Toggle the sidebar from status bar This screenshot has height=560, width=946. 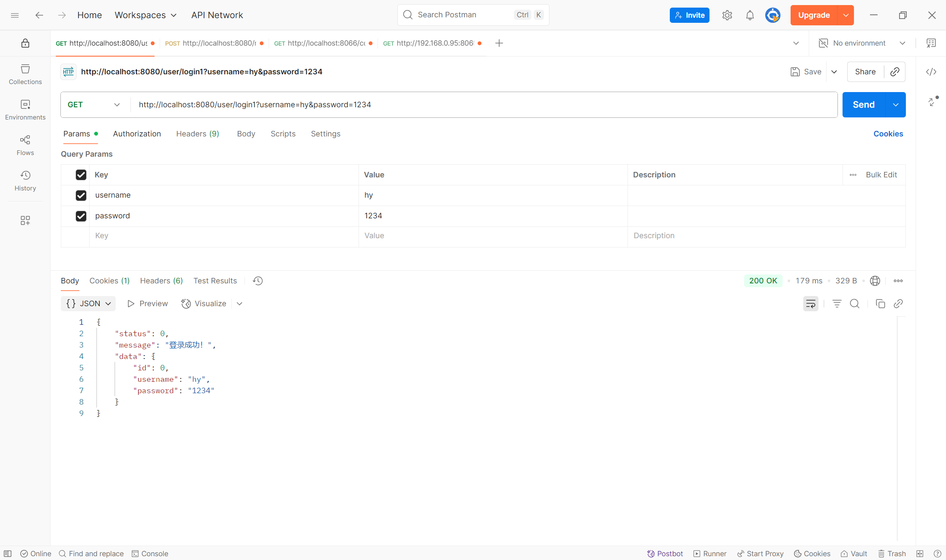pyautogui.click(x=8, y=554)
